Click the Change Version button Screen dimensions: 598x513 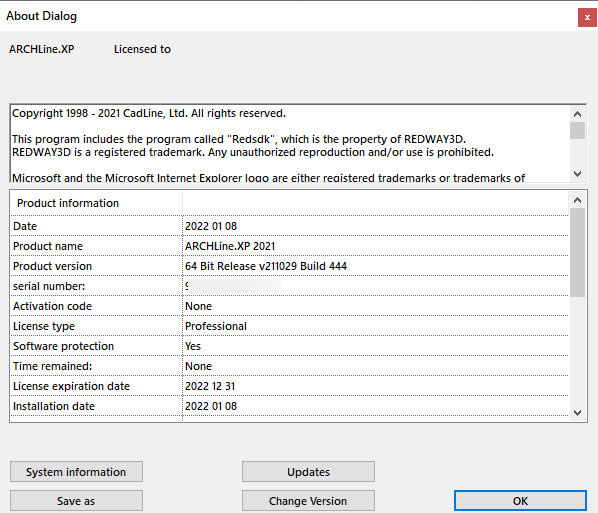(x=308, y=500)
